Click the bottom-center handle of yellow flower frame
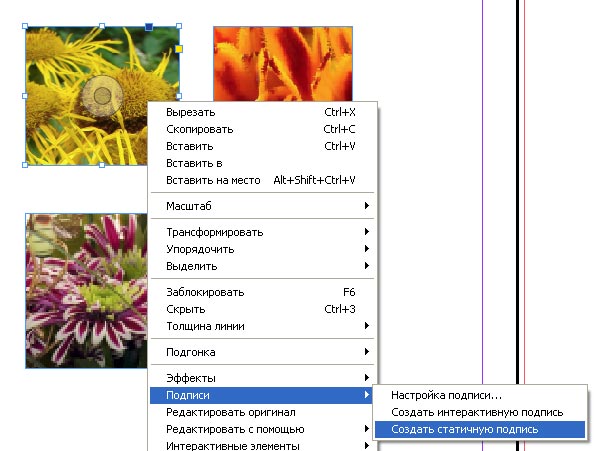This screenshot has height=451, width=613. point(102,165)
